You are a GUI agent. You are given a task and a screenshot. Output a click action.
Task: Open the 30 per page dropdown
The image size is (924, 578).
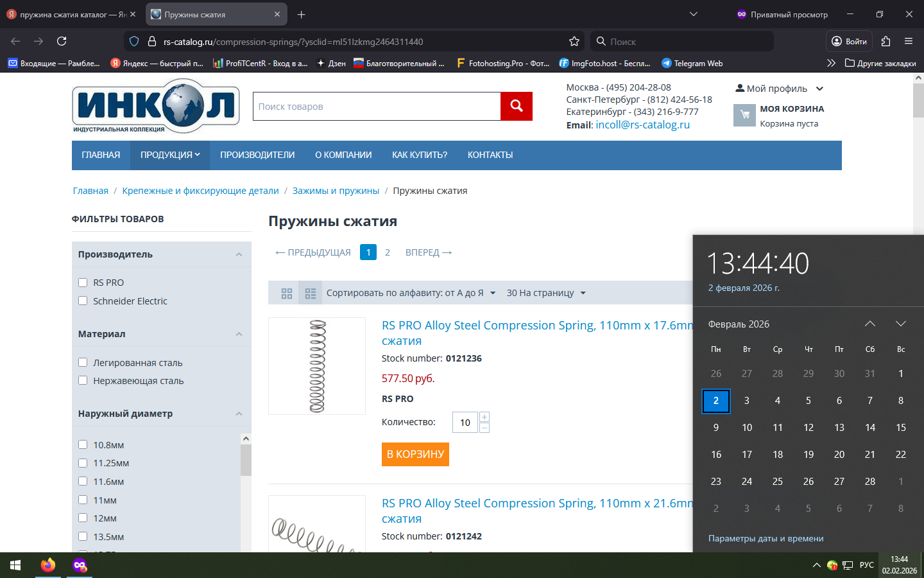coord(545,293)
